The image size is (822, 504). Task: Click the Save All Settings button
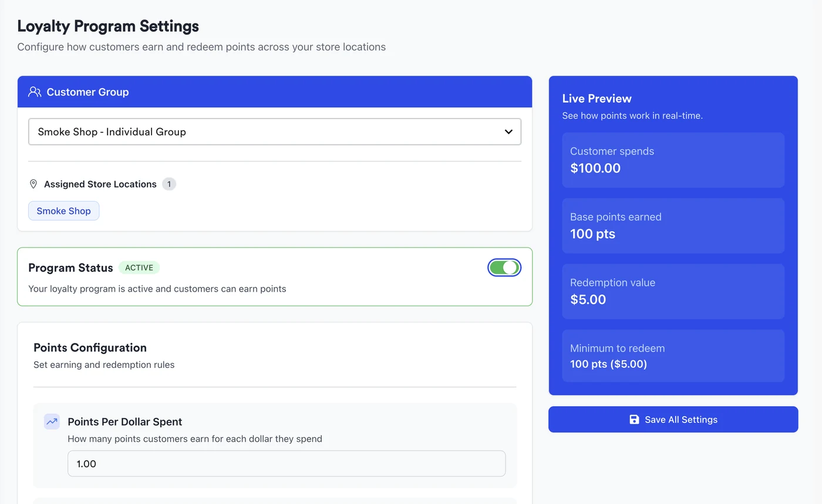673,420
